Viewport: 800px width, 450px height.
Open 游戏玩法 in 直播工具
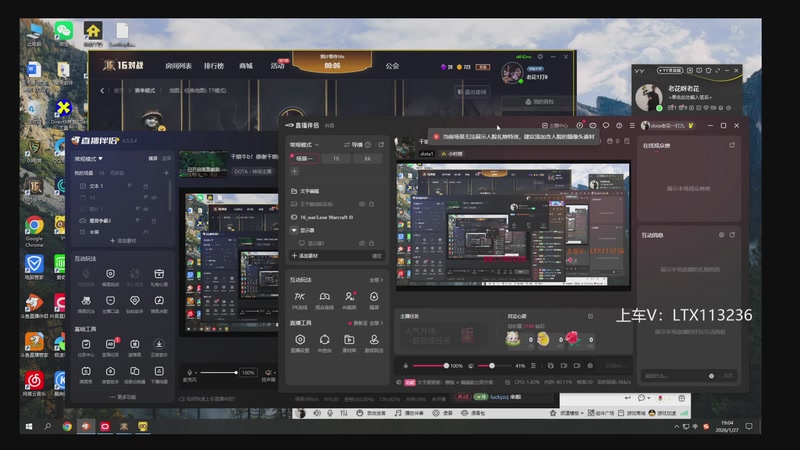374,343
